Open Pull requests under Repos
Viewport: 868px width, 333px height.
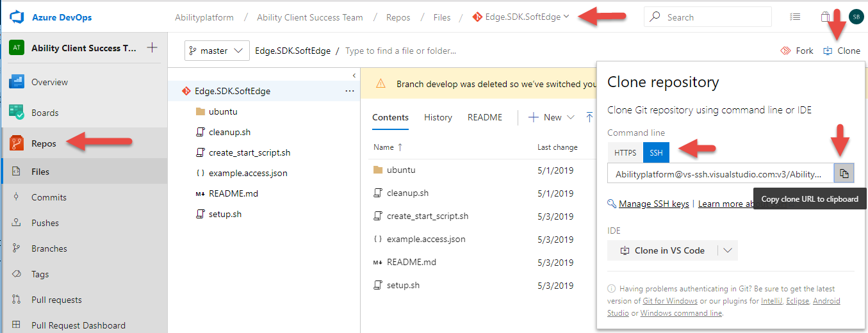(x=56, y=300)
